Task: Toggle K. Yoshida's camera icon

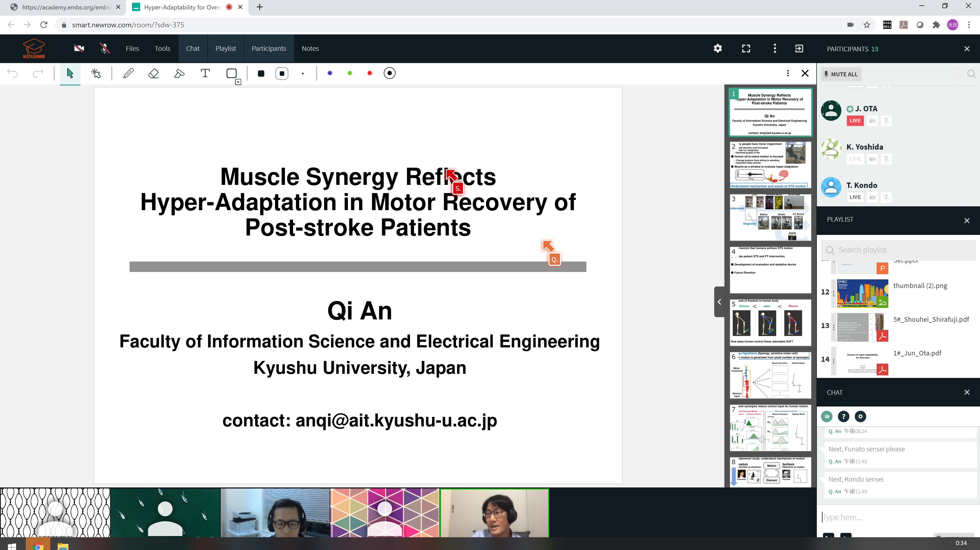Action: point(873,159)
